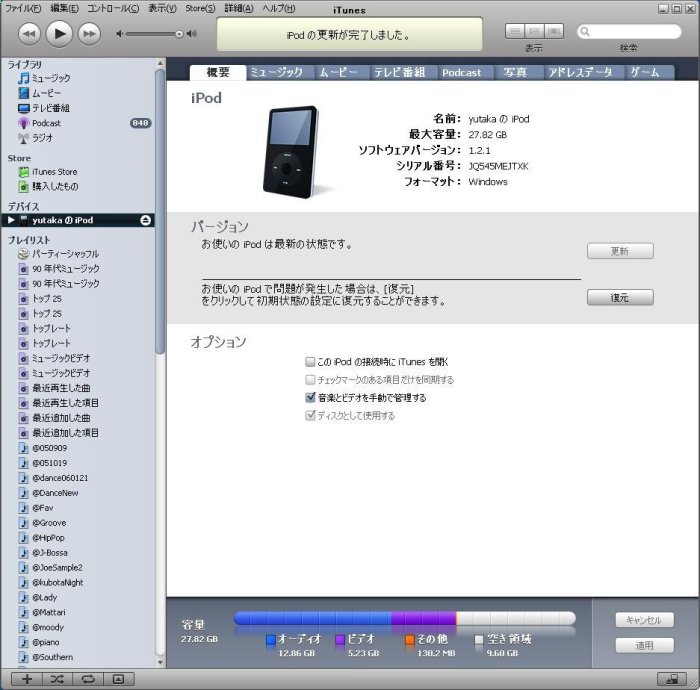Click the volume slider knob
Viewport: 700px width, 690px height.
(179, 34)
